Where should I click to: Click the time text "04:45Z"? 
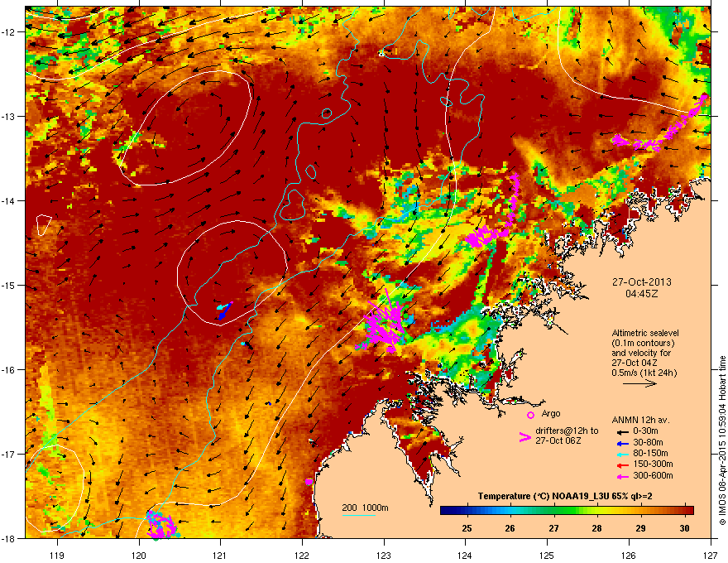pos(642,294)
